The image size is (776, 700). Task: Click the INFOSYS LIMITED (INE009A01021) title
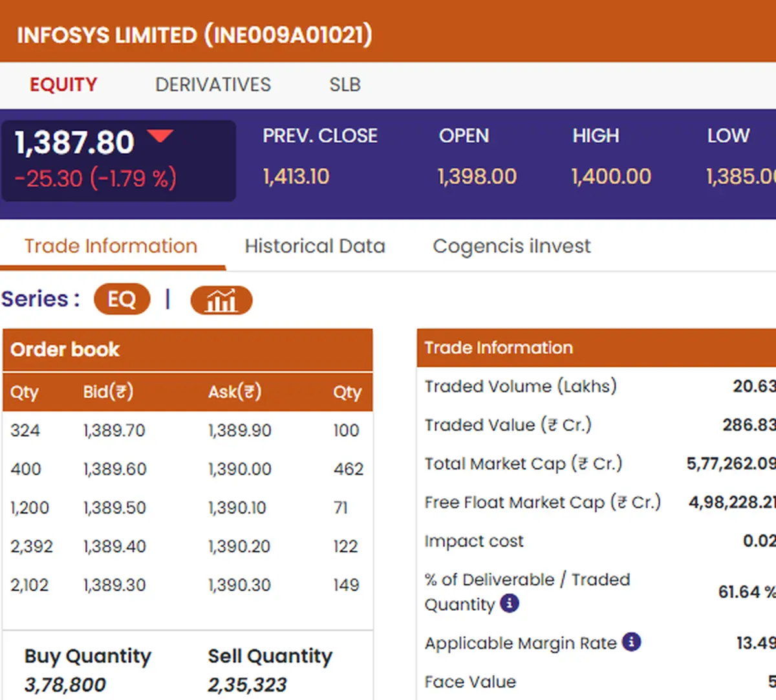click(195, 35)
